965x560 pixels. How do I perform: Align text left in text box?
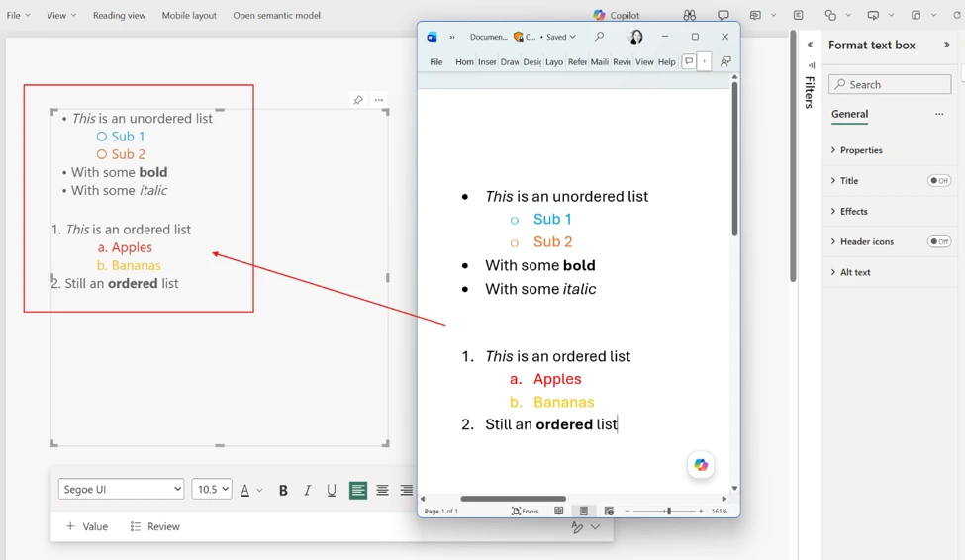(357, 490)
